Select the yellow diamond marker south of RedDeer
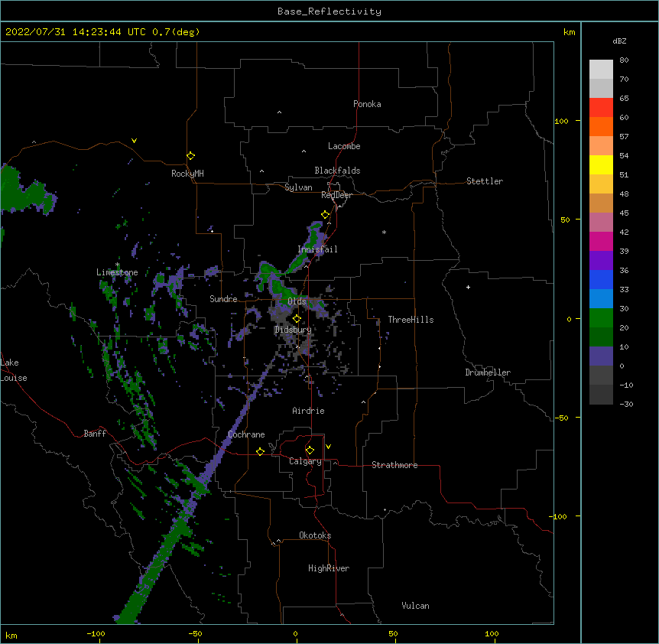This screenshot has height=644, width=659. click(325, 215)
